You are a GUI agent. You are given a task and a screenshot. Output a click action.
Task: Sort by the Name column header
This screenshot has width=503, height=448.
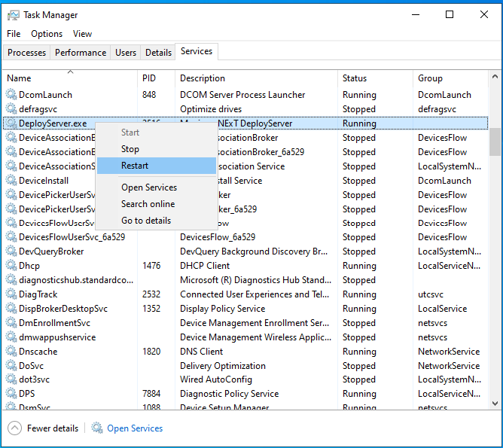(x=70, y=78)
